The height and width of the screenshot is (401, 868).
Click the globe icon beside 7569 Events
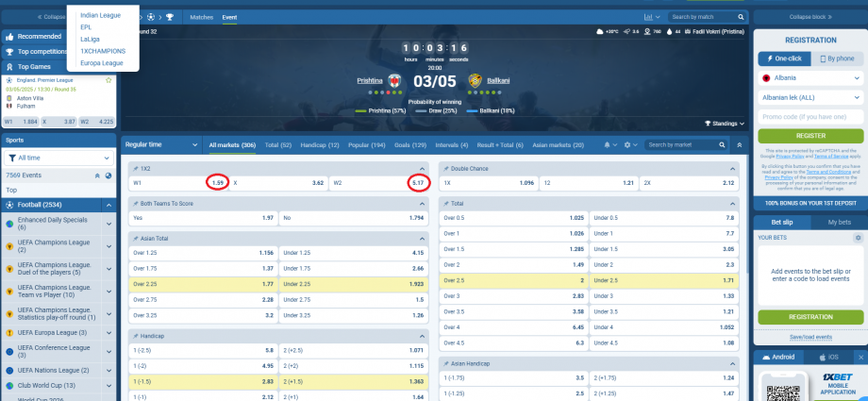(x=108, y=175)
